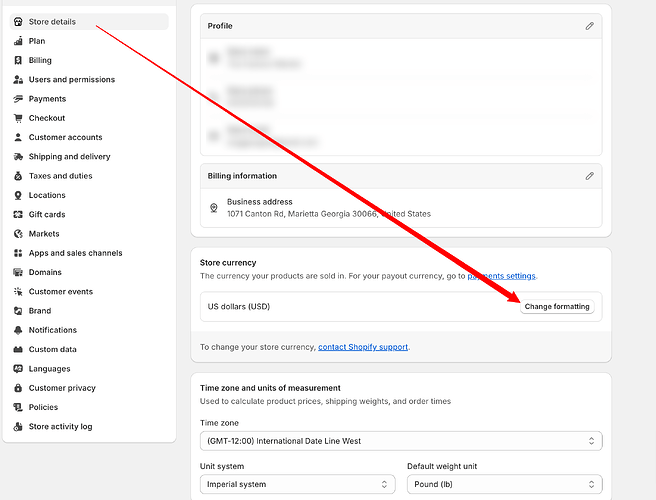The height and width of the screenshot is (500, 656).
Task: Select Customer privacy in the sidebar
Action: (62, 388)
